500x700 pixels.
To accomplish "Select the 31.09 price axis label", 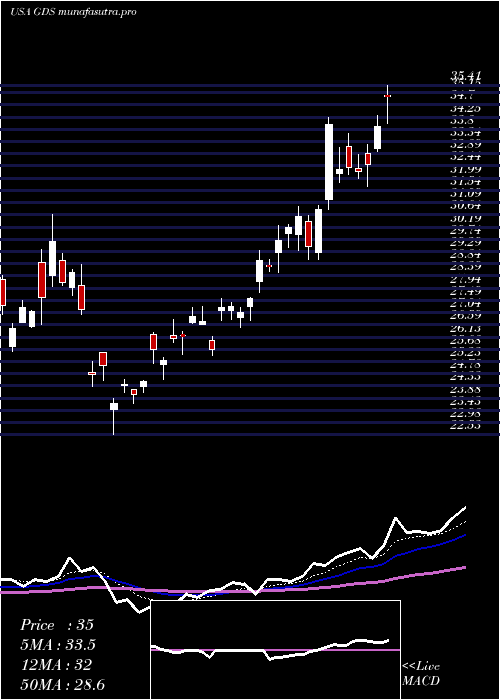I will tap(465, 194).
